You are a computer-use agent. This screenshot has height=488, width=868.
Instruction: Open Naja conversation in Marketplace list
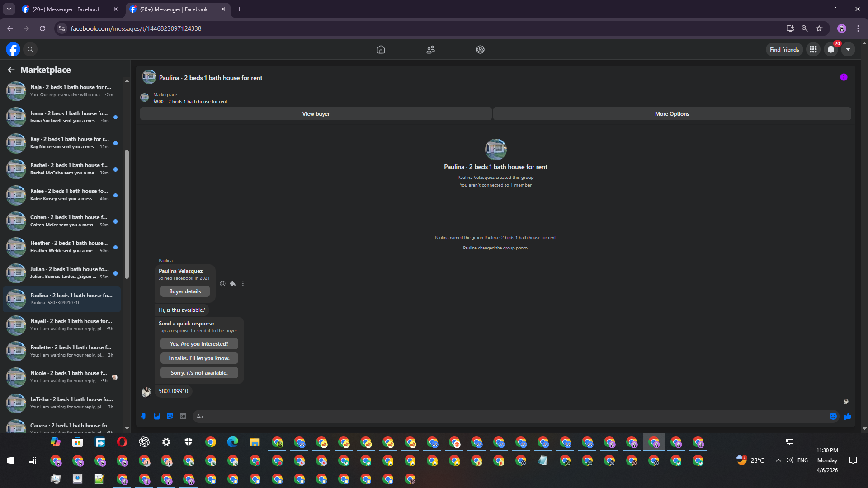point(62,91)
